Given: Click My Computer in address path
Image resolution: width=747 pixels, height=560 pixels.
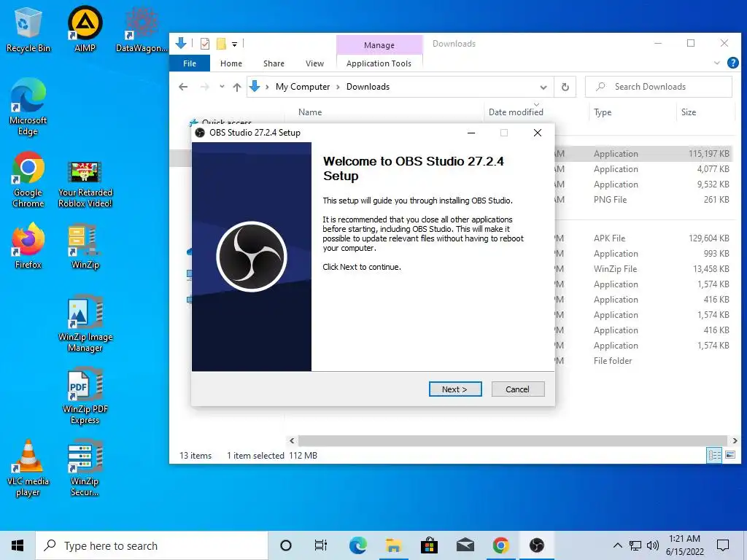Looking at the screenshot, I should click(x=303, y=87).
